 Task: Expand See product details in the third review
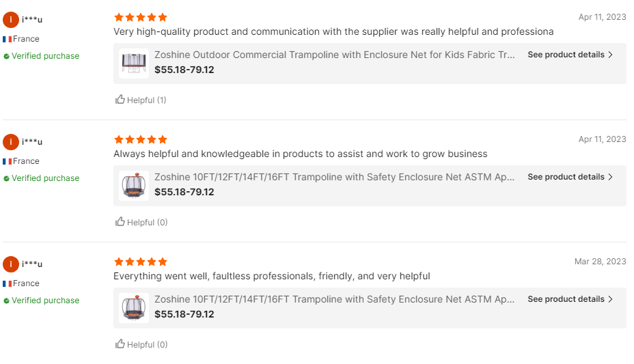tap(570, 299)
